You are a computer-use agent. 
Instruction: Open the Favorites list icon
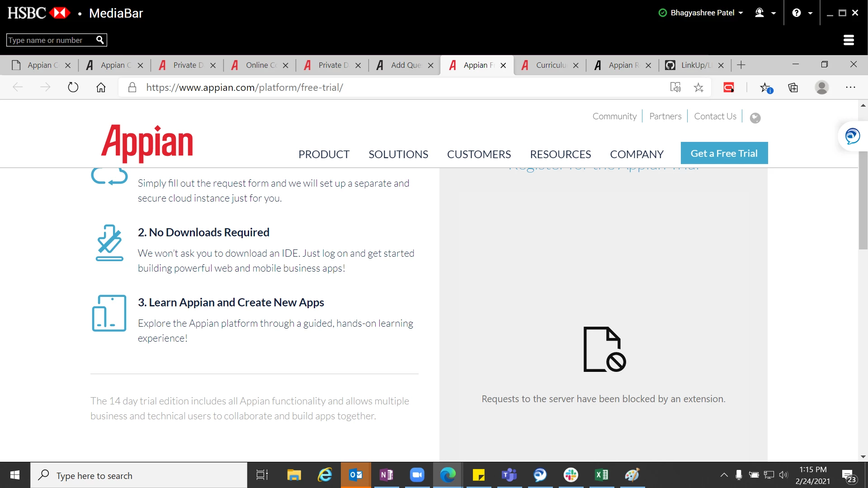pos(766,87)
